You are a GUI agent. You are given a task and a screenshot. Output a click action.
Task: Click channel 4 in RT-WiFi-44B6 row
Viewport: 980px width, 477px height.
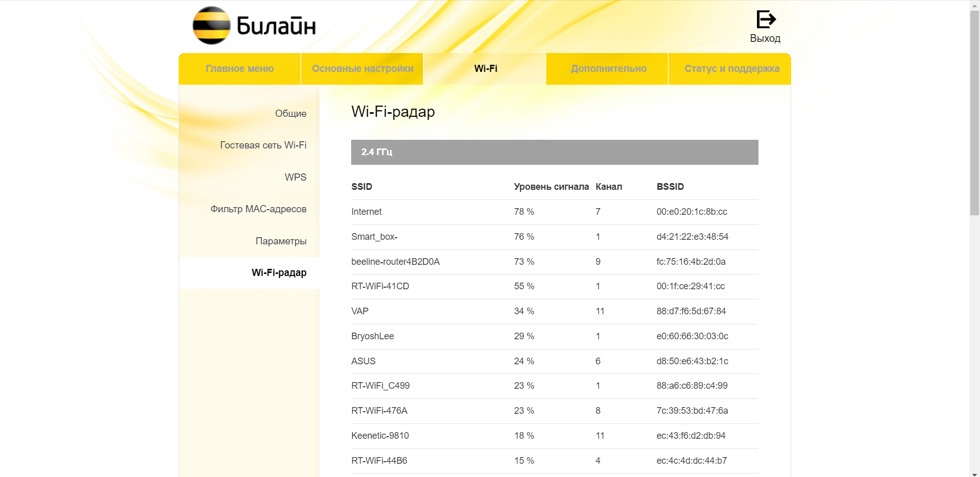pyautogui.click(x=598, y=461)
